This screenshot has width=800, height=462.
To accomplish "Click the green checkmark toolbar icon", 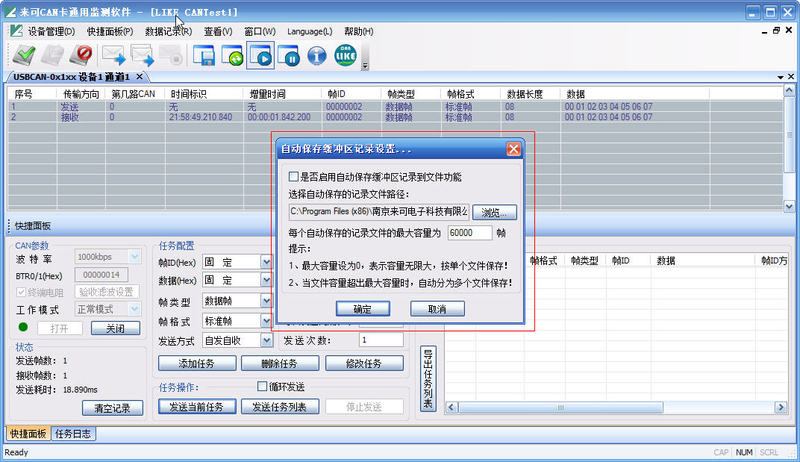I will pyautogui.click(x=22, y=56).
